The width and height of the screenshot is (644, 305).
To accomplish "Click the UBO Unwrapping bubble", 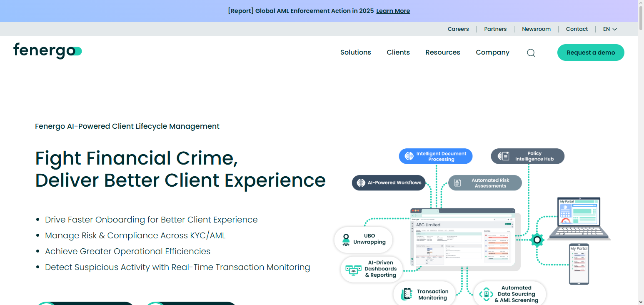I will [x=363, y=239].
